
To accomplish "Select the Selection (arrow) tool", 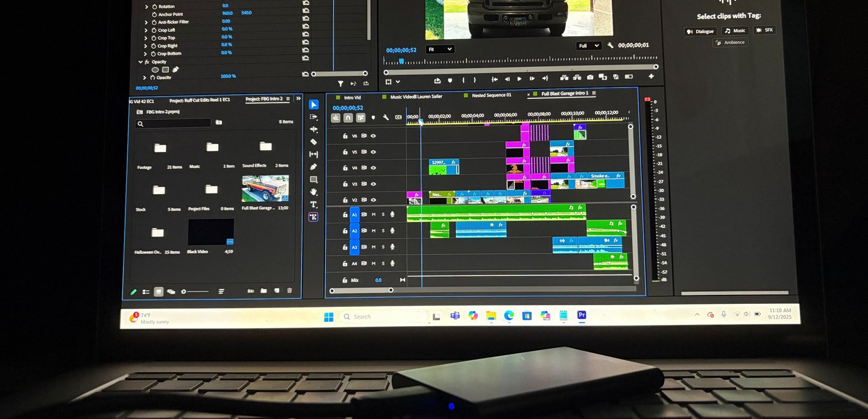I will tap(313, 104).
